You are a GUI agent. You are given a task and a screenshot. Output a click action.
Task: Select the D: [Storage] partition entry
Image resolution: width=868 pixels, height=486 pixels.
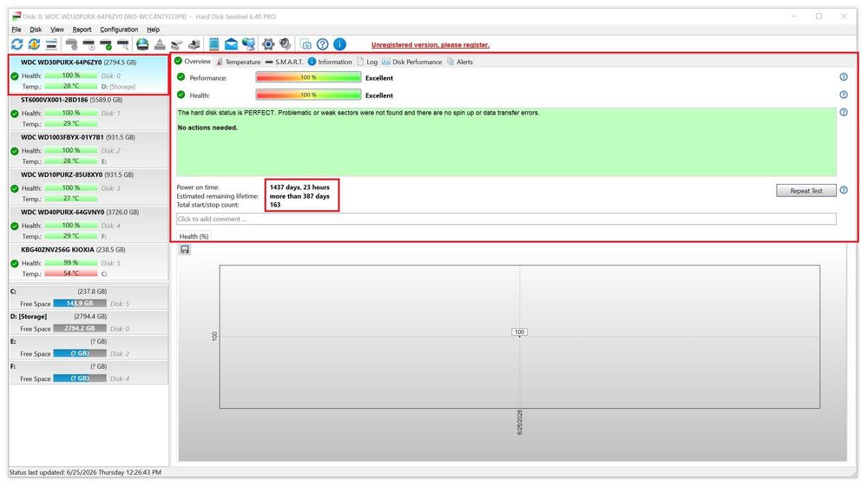(x=89, y=322)
